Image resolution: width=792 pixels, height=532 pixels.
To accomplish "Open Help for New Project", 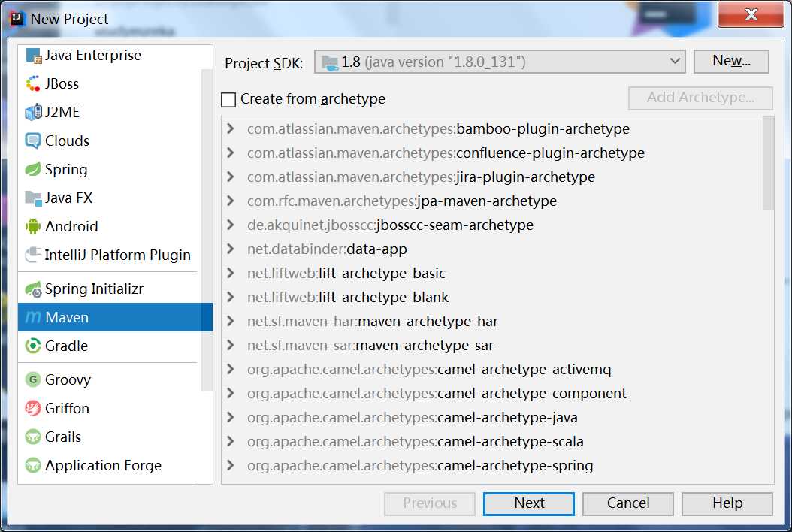I will click(x=727, y=503).
